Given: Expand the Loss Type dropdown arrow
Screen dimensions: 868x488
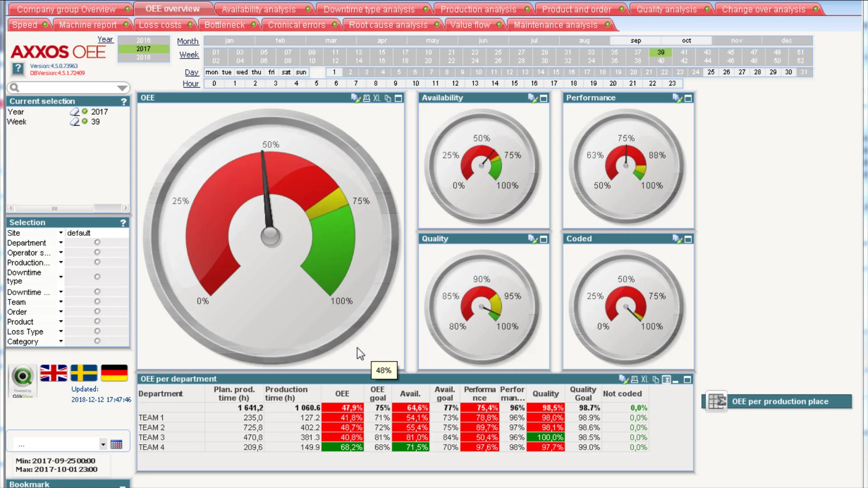Looking at the screenshot, I should click(61, 332).
